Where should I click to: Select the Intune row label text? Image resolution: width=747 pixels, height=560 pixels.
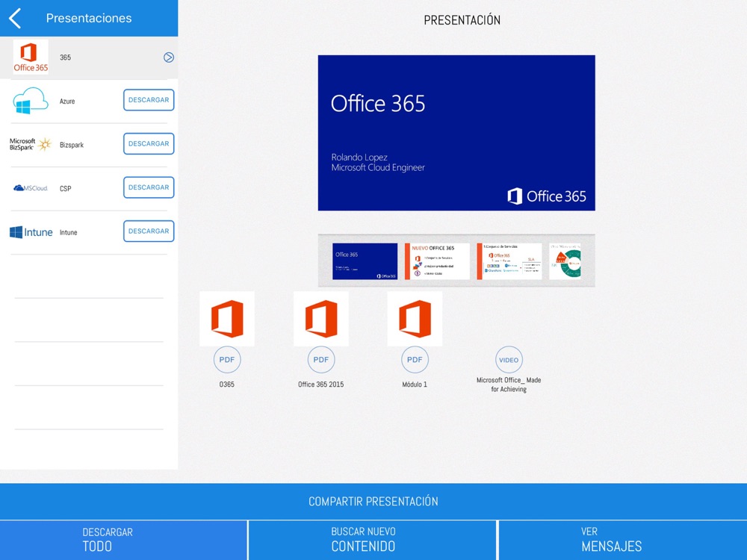pos(68,232)
